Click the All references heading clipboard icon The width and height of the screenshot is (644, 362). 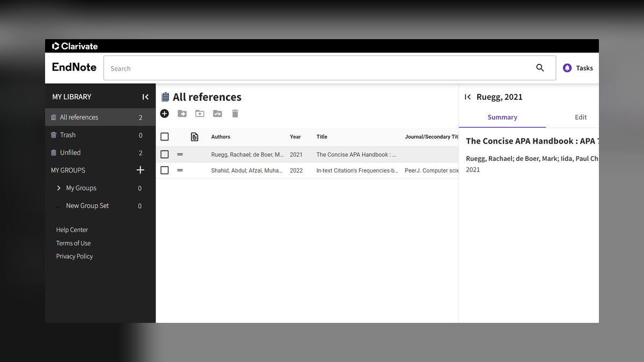pyautogui.click(x=165, y=97)
